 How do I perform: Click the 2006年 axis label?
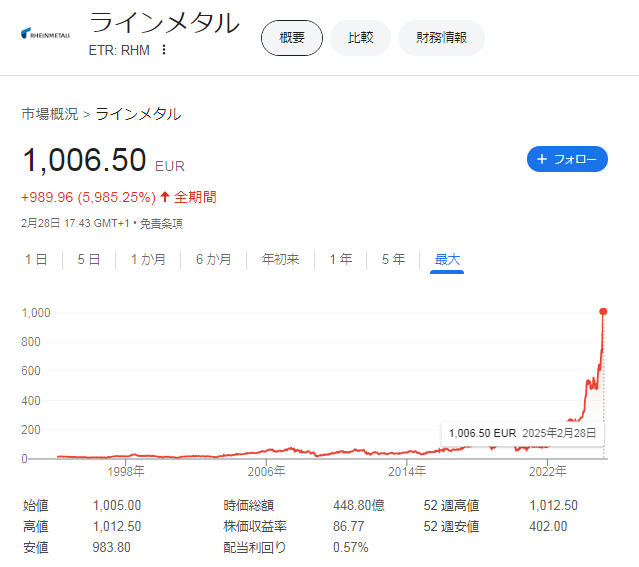click(x=266, y=472)
